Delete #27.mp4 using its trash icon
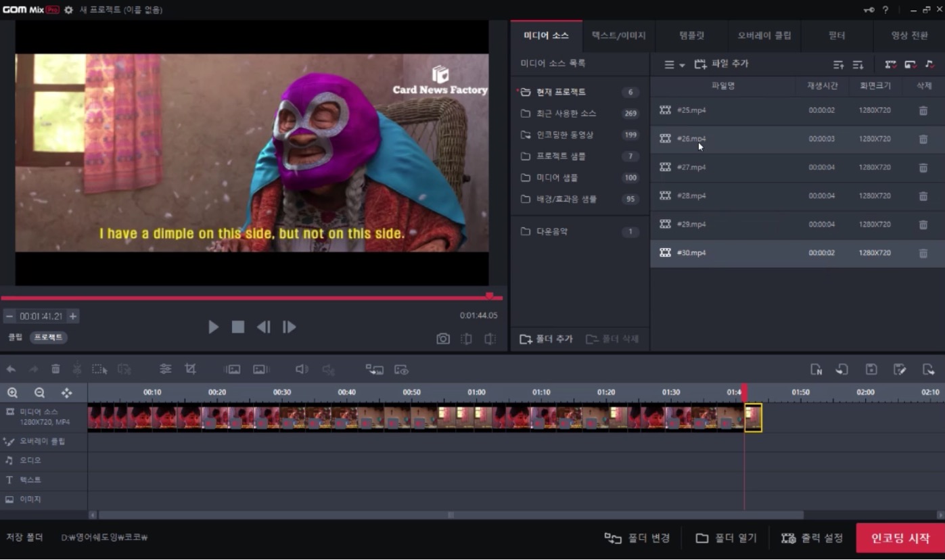The image size is (945, 560). (x=923, y=167)
